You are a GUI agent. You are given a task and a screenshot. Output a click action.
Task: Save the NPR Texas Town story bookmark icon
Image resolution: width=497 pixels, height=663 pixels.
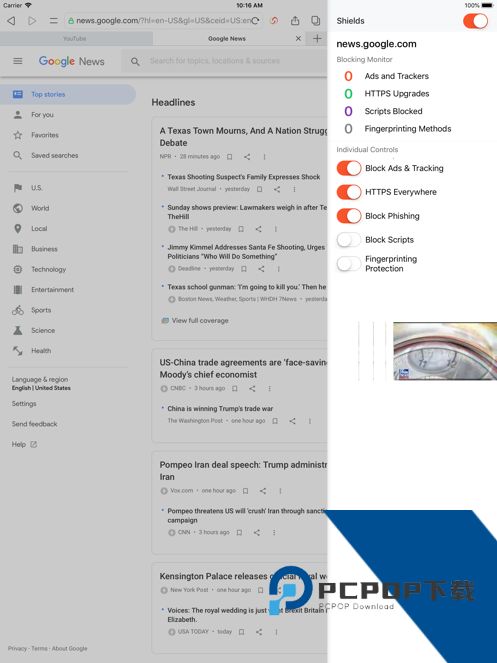tap(230, 157)
